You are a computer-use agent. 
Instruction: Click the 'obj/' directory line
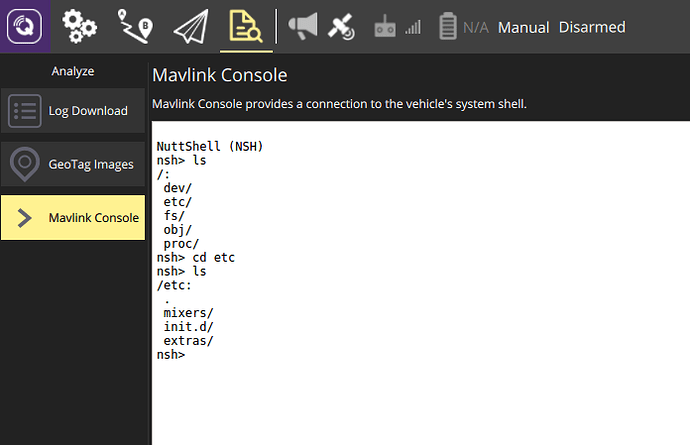click(177, 230)
